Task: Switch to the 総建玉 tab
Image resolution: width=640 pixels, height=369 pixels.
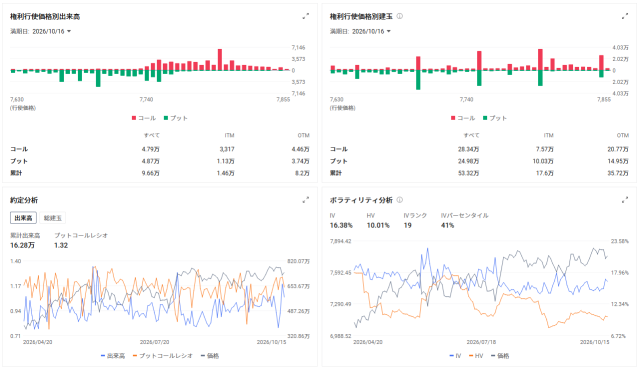Action: tap(53, 218)
